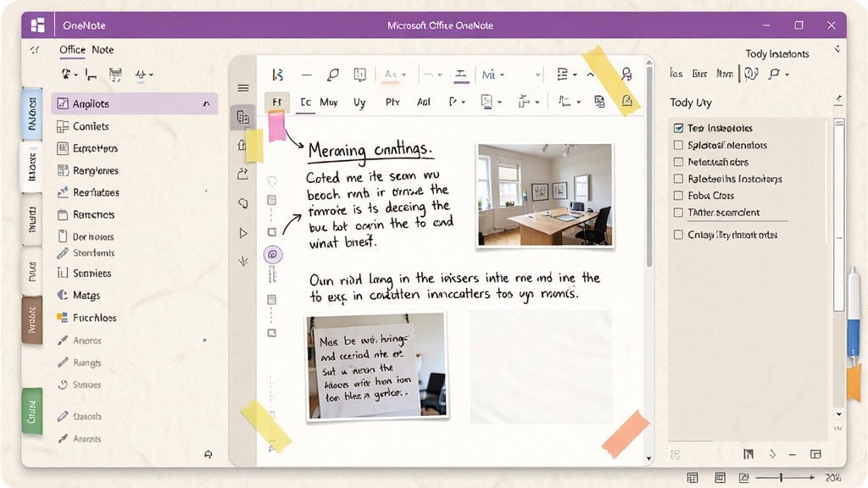Click the grid view icon in status bar
This screenshot has height=488, width=868.
[x=692, y=478]
